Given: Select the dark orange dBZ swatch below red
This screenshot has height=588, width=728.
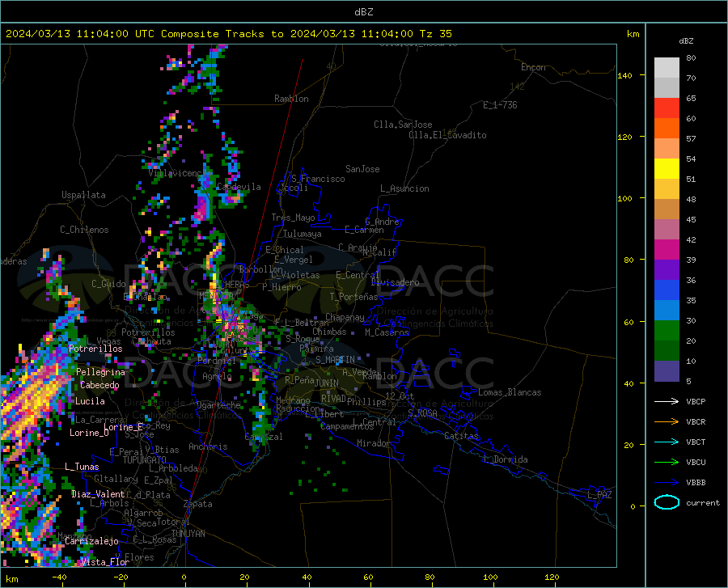Looking at the screenshot, I should [x=667, y=129].
